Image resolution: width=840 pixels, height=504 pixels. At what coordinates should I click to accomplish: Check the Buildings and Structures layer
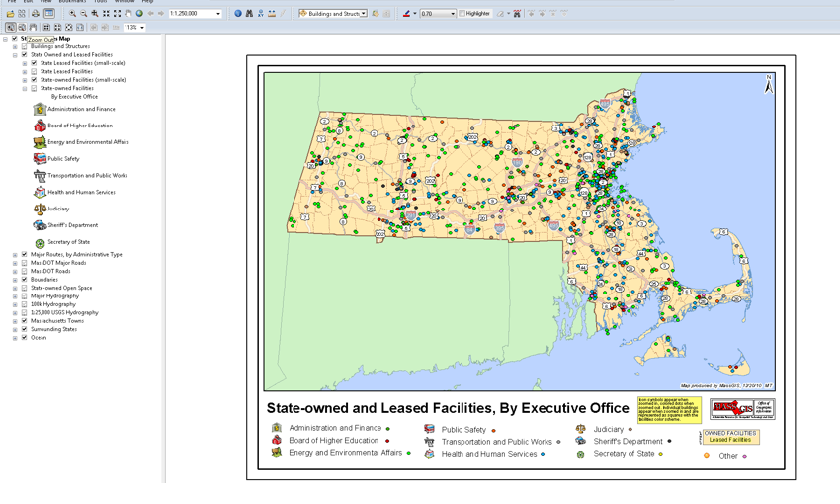(x=25, y=46)
